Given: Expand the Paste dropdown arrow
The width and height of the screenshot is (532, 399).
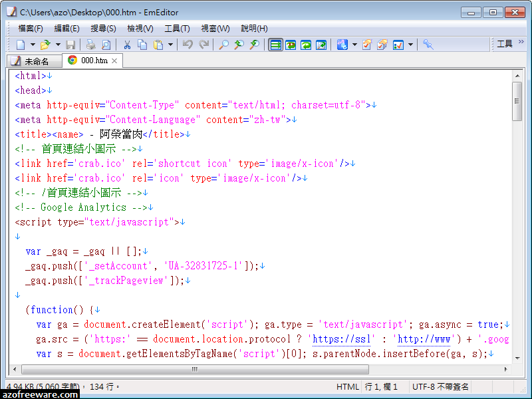Looking at the screenshot, I should [x=170, y=45].
